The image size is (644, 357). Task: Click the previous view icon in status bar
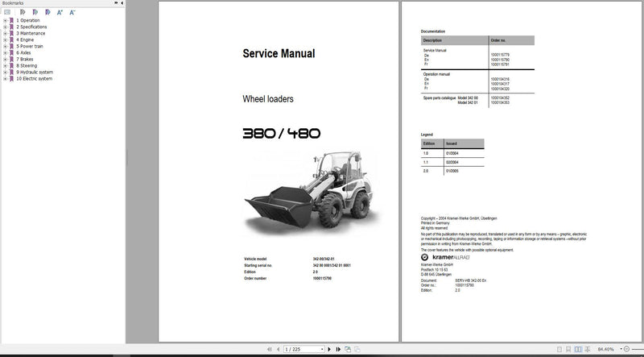348,349
